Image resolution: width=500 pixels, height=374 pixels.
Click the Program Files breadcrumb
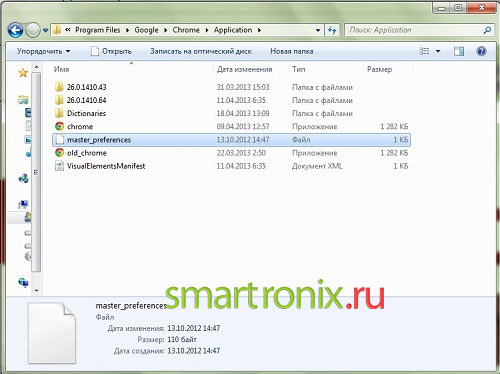[x=97, y=30]
